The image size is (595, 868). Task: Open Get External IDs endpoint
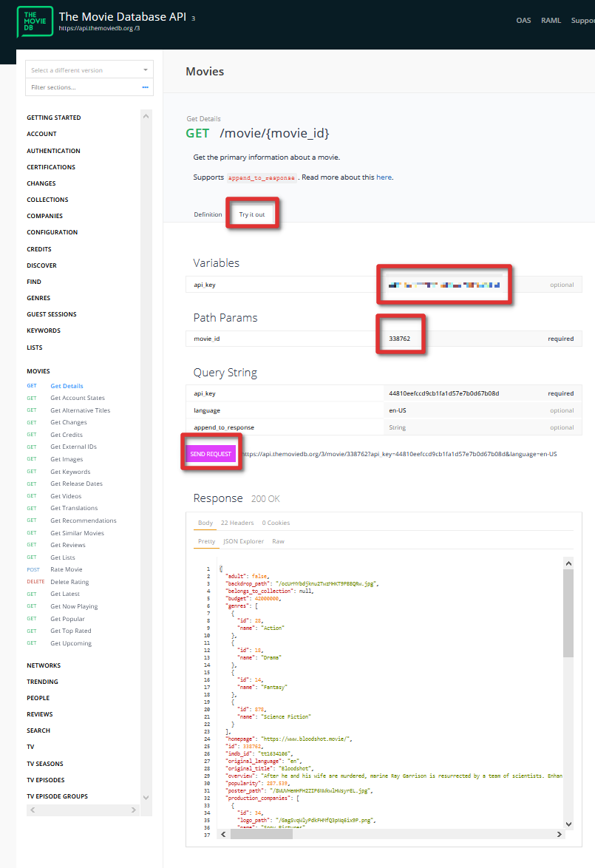tap(73, 447)
